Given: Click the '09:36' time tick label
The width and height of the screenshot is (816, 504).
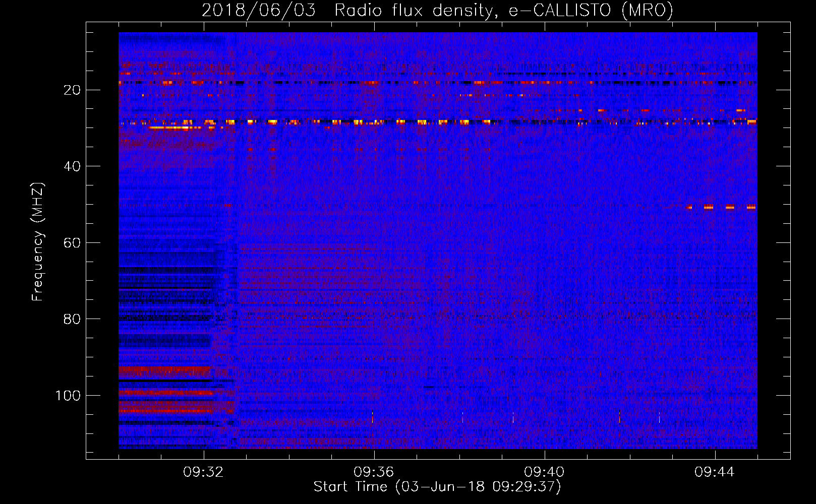Looking at the screenshot, I should point(374,472).
